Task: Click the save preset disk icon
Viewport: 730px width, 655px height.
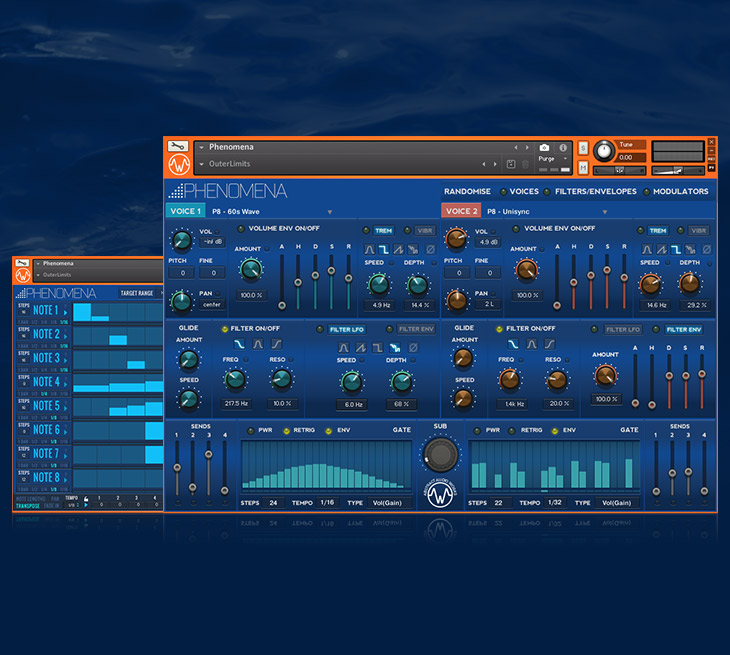Action: pos(511,164)
